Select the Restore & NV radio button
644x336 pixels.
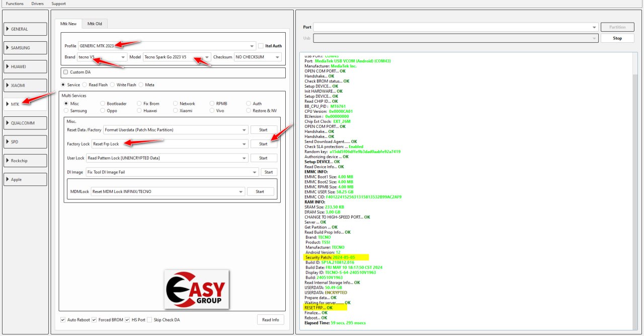[x=249, y=111]
